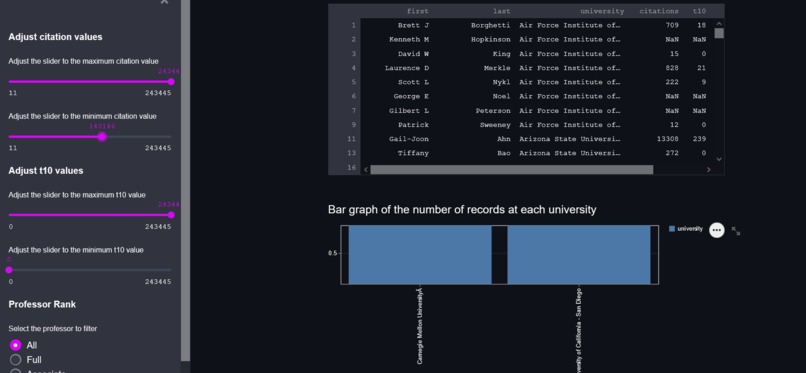806x373 pixels.
Task: Select the university cell in Patrick's row
Action: coord(570,125)
